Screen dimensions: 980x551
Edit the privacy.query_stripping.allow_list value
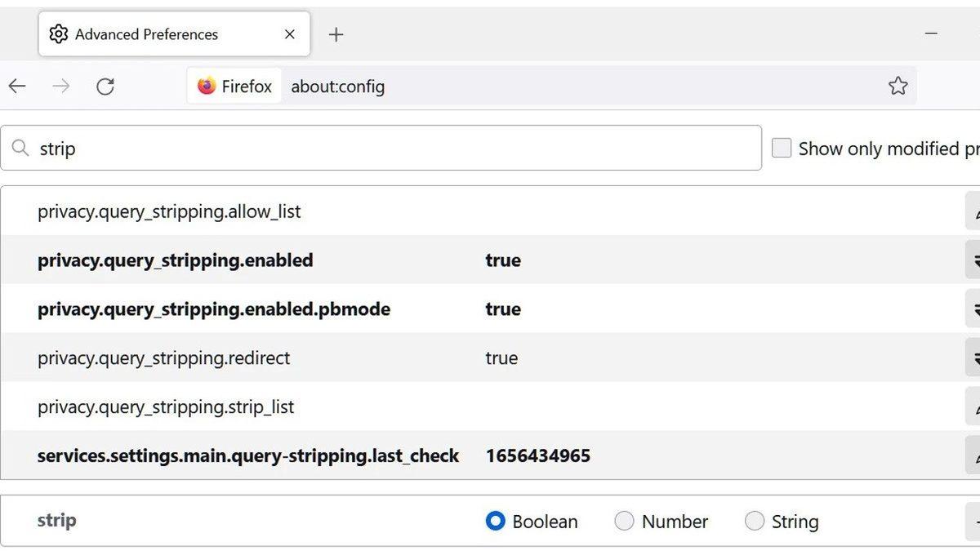(x=973, y=211)
